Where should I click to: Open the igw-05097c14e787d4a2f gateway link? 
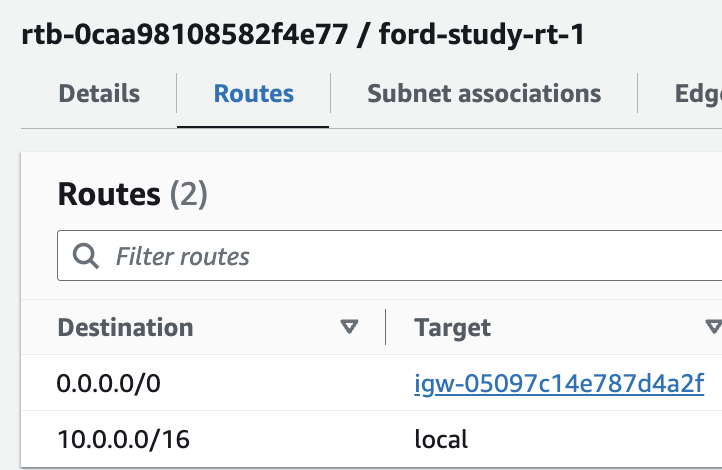coord(559,383)
